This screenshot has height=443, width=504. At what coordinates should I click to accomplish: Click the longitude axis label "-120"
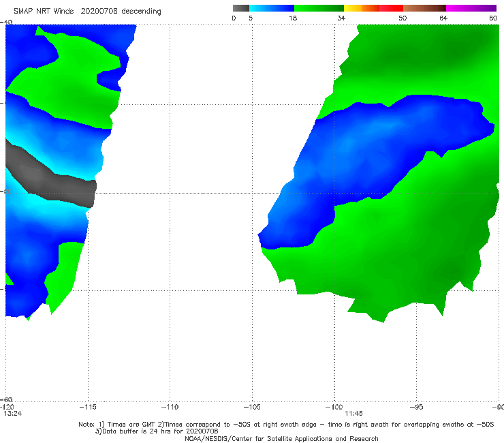[x=7, y=407]
